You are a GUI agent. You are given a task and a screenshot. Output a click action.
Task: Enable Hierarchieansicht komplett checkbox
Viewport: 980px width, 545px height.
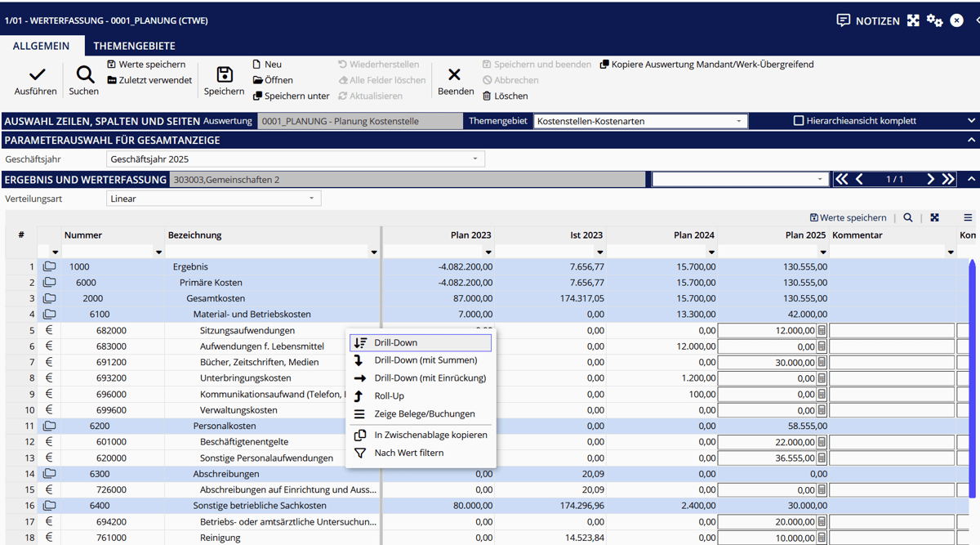click(x=799, y=121)
